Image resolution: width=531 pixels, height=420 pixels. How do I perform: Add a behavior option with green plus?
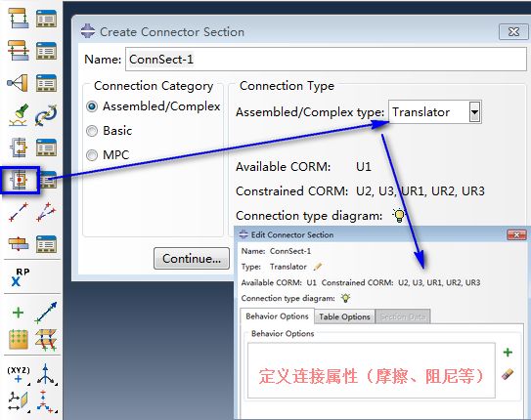click(x=508, y=353)
